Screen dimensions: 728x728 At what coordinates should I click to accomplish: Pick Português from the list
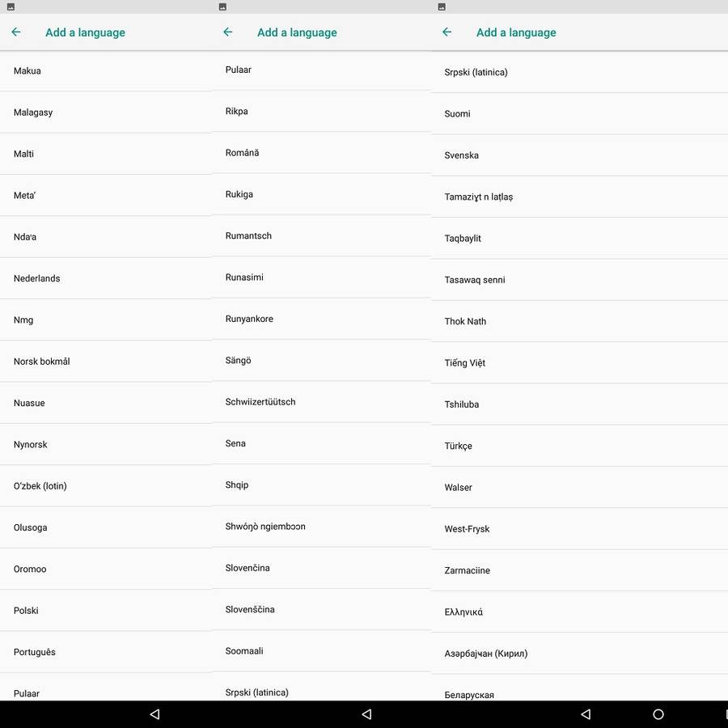tap(35, 652)
